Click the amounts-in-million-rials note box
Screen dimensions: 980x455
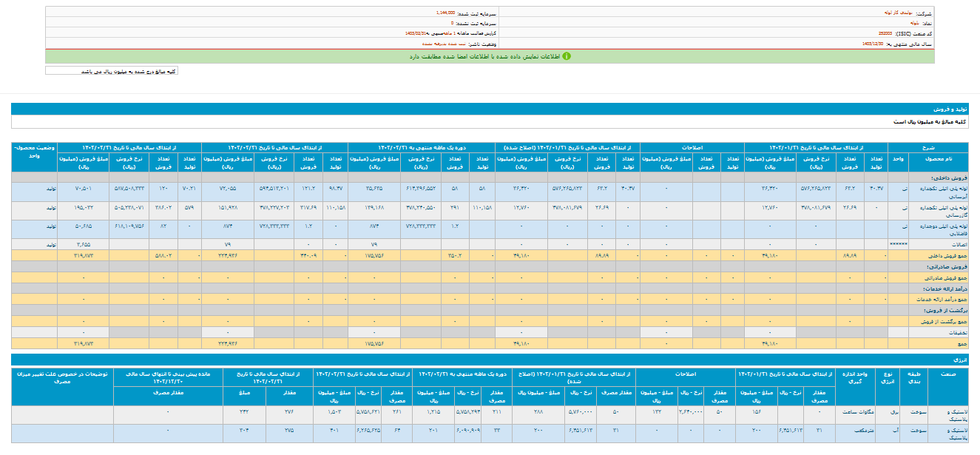111,71
